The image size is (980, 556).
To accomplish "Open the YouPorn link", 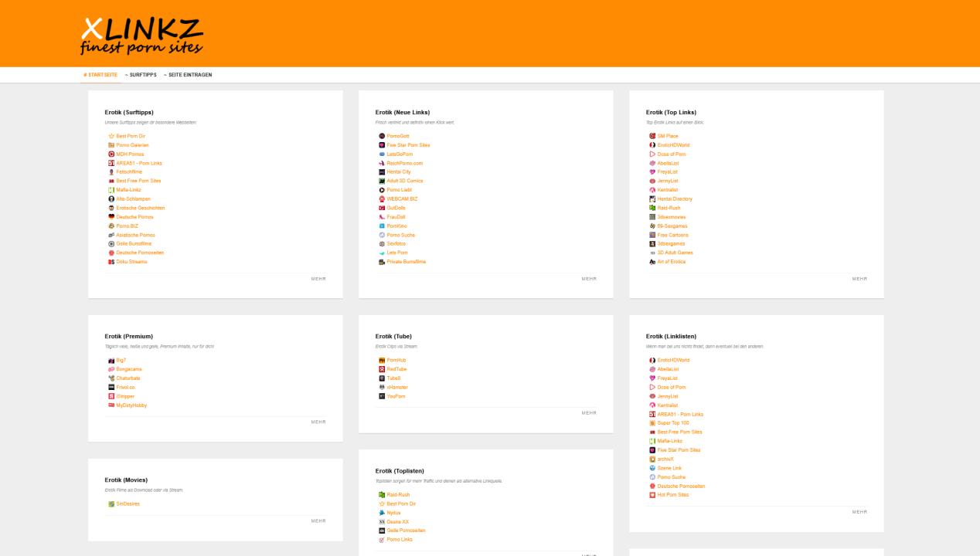I will (396, 396).
